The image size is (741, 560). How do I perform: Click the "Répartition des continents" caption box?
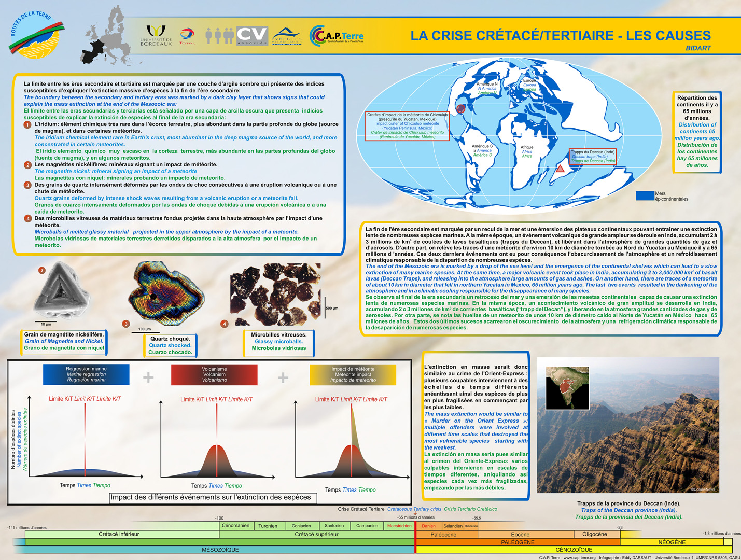[697, 132]
